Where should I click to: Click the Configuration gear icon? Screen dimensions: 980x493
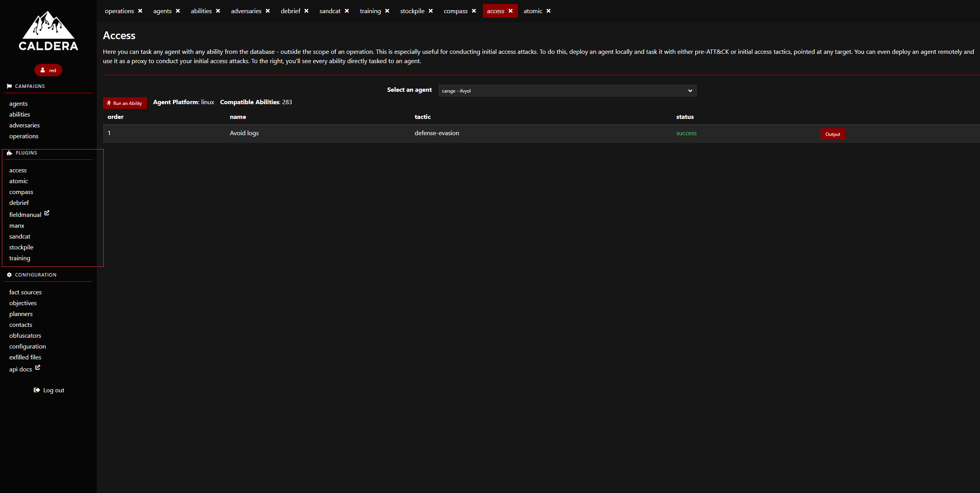(9, 275)
